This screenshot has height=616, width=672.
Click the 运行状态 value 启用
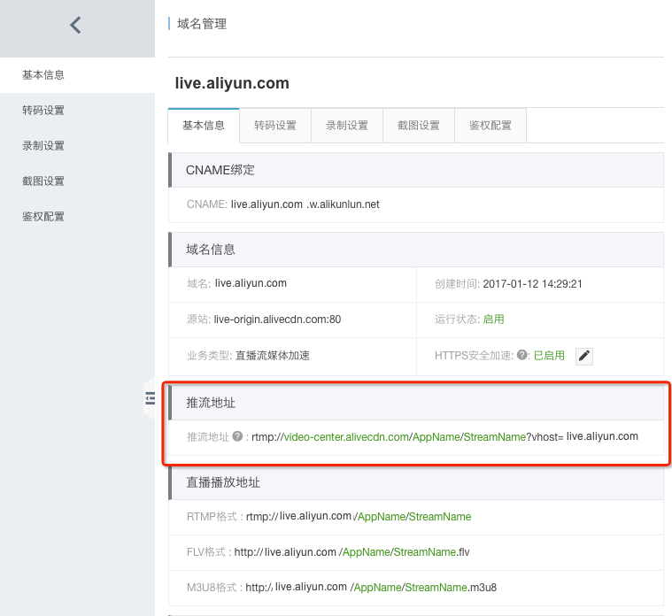coord(493,320)
